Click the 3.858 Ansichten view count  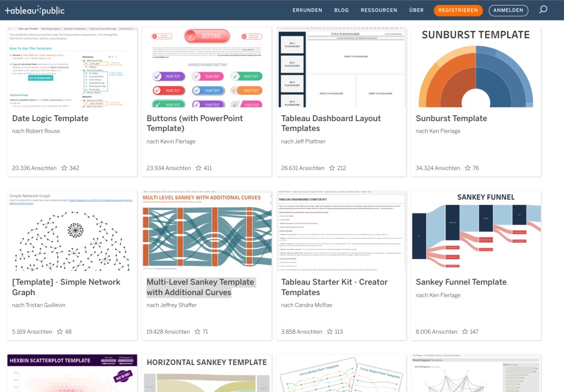click(x=301, y=331)
